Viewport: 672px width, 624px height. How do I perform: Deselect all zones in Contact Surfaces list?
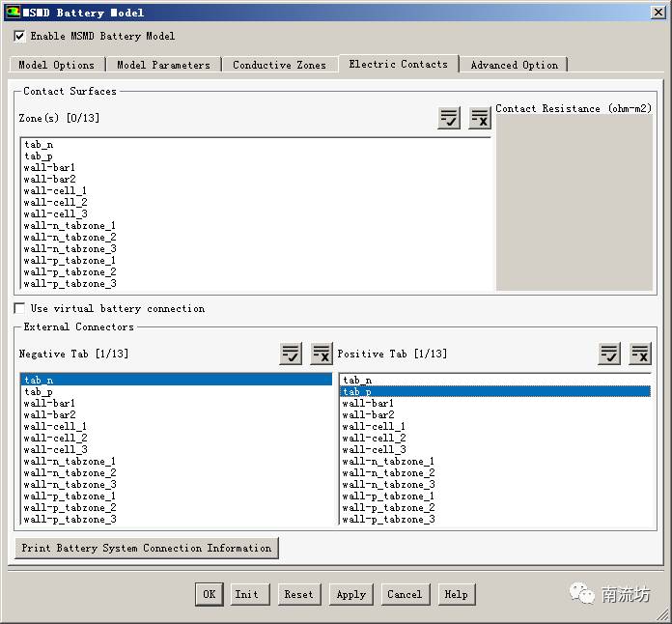tap(480, 118)
